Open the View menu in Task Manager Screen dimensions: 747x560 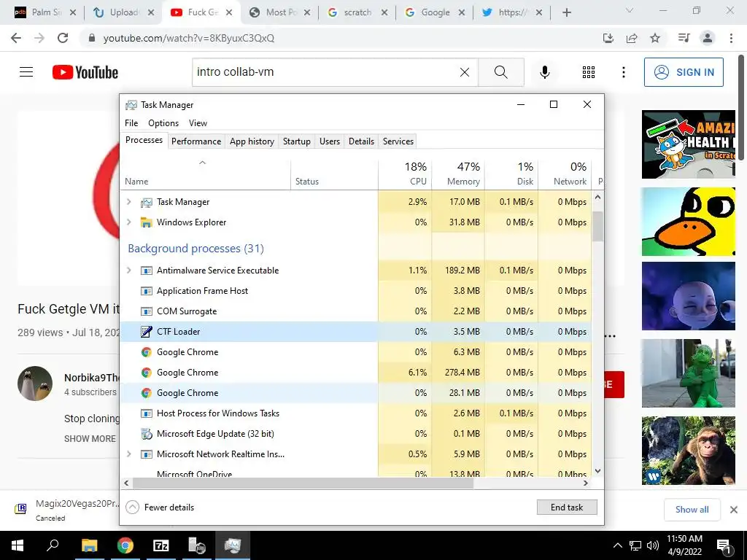coord(198,122)
